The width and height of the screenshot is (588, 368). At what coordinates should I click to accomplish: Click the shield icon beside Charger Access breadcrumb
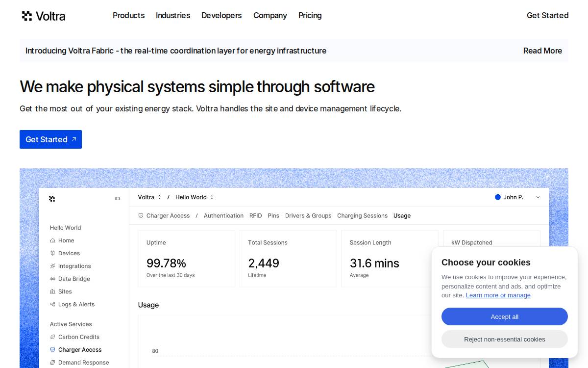tap(141, 216)
